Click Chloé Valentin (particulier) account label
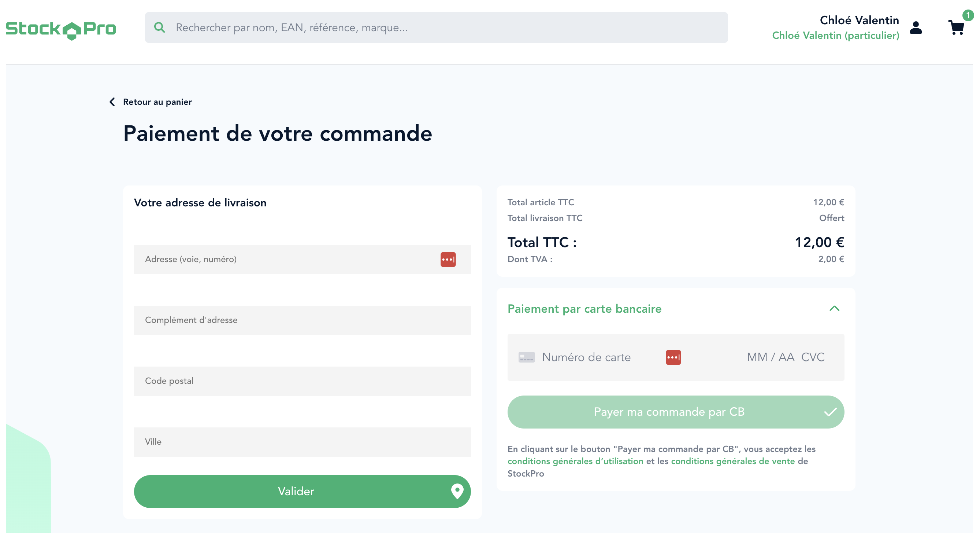This screenshot has width=980, height=533. pyautogui.click(x=835, y=36)
